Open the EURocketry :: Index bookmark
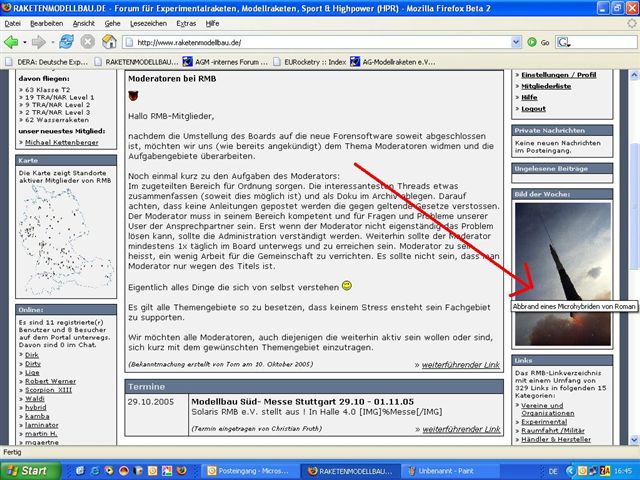Viewport: 640px width, 480px height. tap(309, 62)
